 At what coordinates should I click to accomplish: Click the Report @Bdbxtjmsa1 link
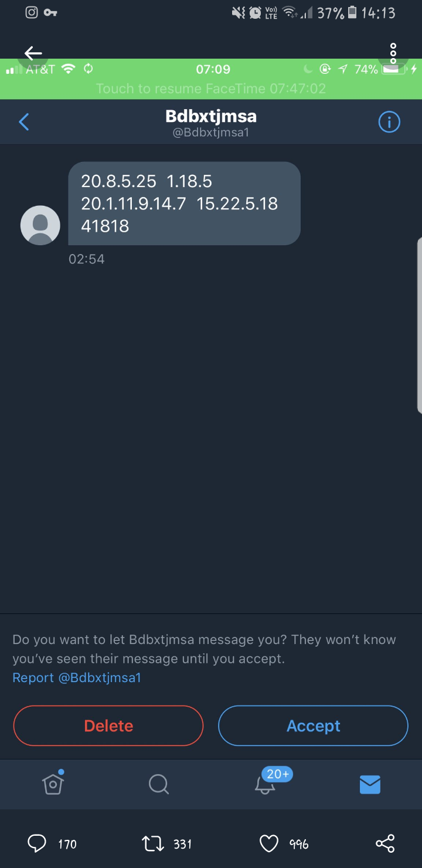77,678
